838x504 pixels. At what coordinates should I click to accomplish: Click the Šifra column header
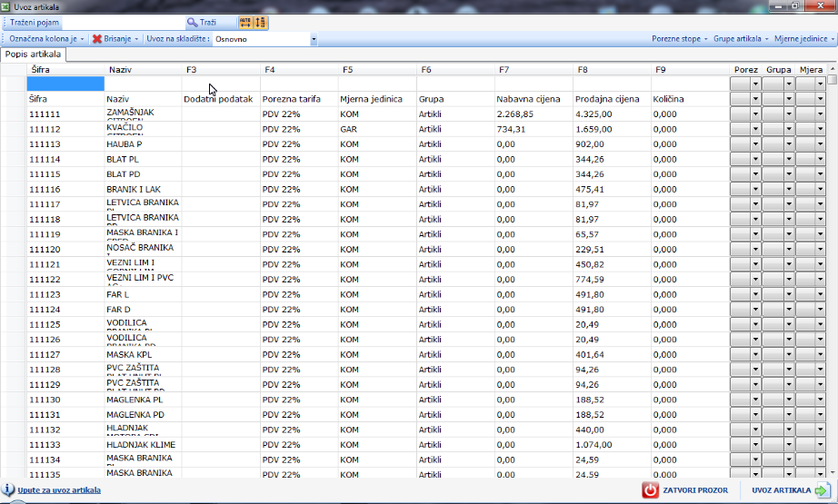click(65, 69)
